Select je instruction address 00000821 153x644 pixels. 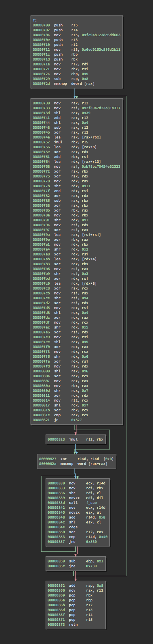pyautogui.click(x=41, y=419)
